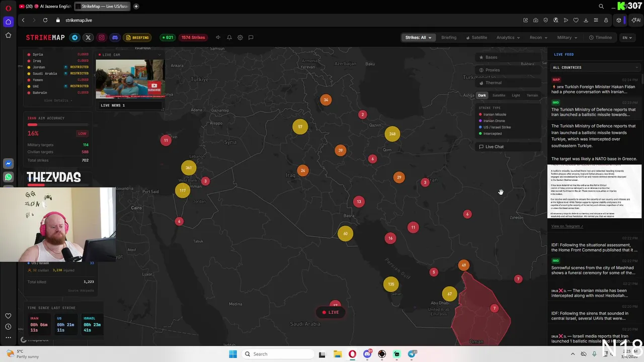
Task: Open settings via the gear icon
Action: tap(240, 37)
